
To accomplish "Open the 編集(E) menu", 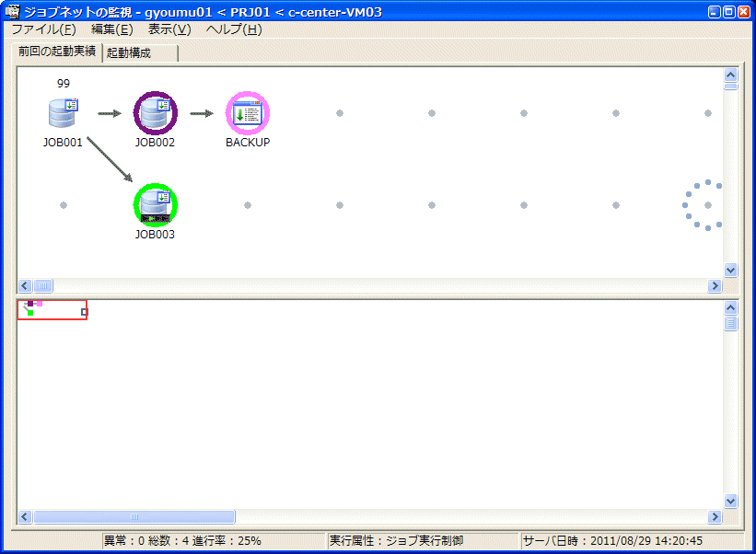I will point(111,29).
